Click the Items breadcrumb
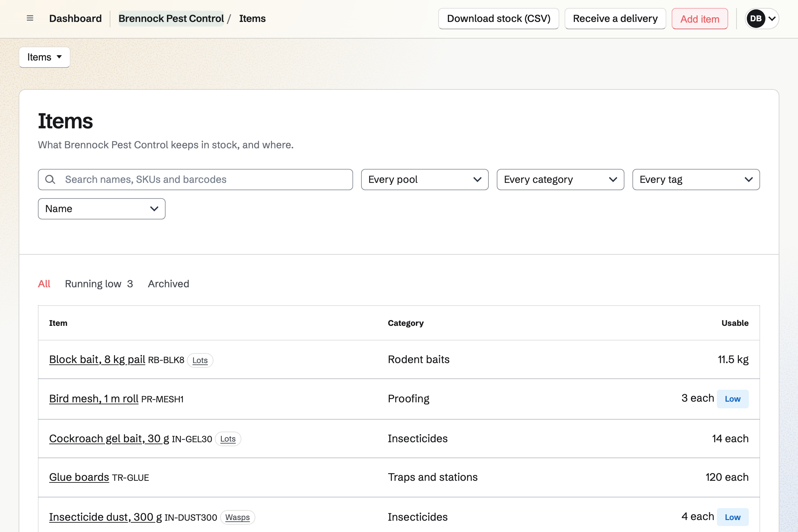The image size is (798, 532). (252, 18)
